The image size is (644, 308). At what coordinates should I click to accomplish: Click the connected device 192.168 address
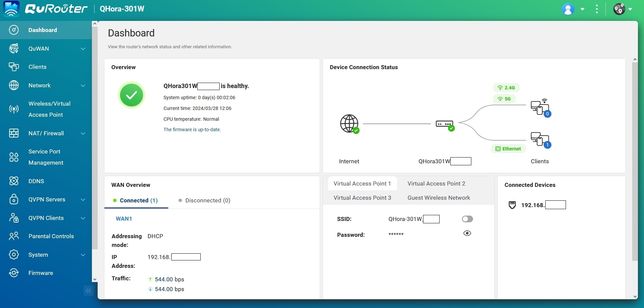543,205
